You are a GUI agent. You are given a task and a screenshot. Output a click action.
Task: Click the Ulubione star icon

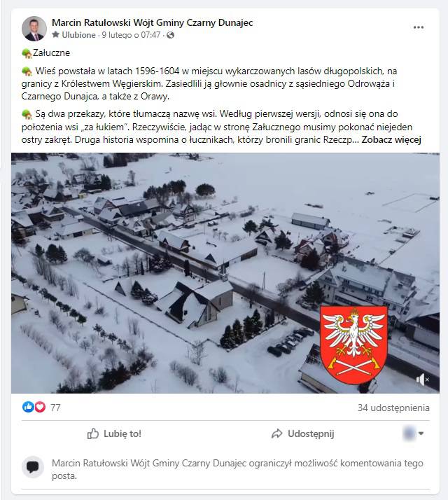point(56,34)
